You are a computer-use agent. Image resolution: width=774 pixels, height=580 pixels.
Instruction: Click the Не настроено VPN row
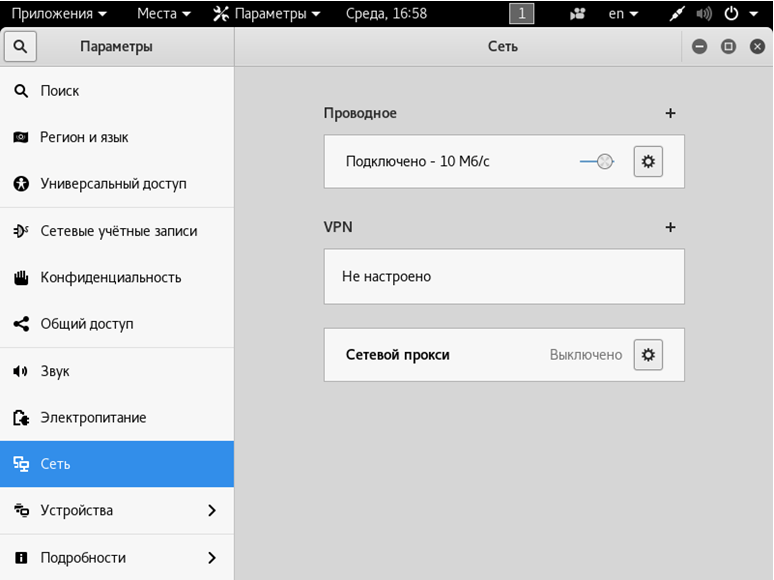click(504, 276)
